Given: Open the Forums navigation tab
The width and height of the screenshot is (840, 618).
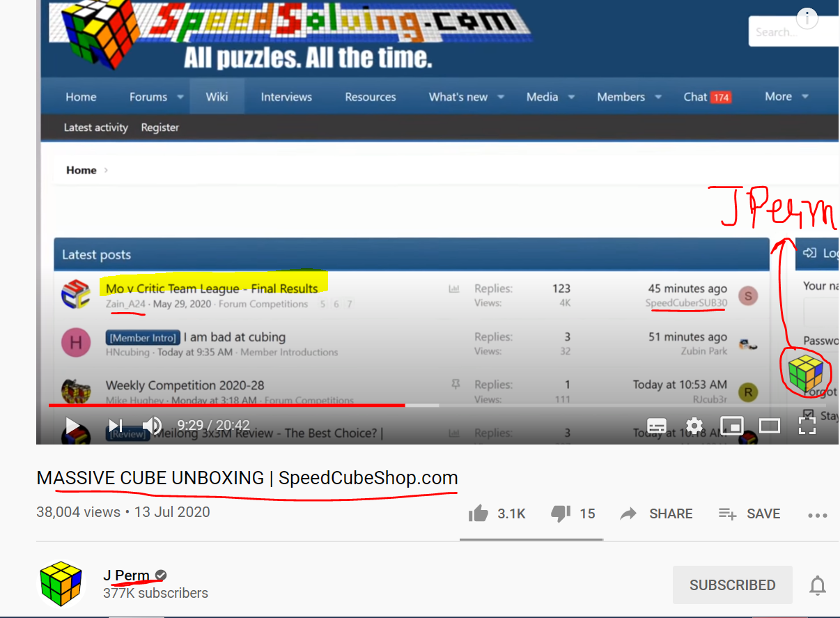Looking at the screenshot, I should (148, 97).
